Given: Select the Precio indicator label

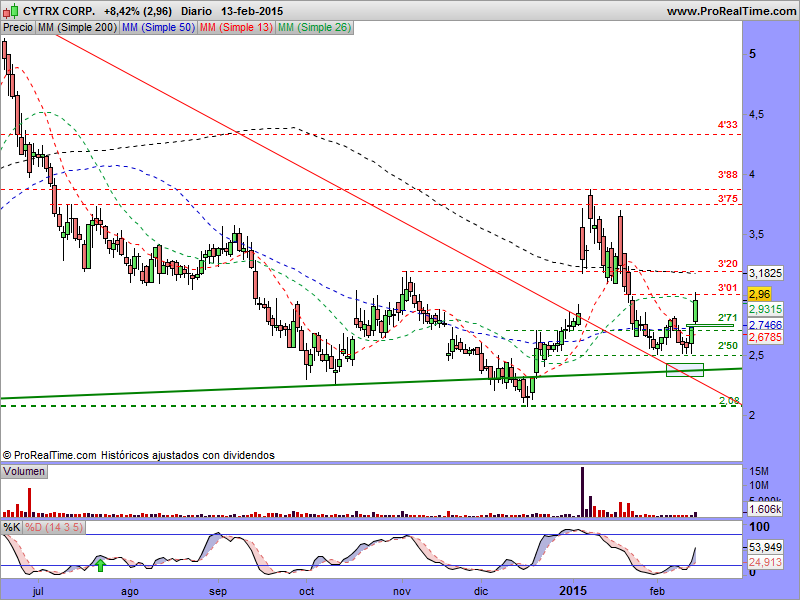Looking at the screenshot, I should [x=18, y=28].
